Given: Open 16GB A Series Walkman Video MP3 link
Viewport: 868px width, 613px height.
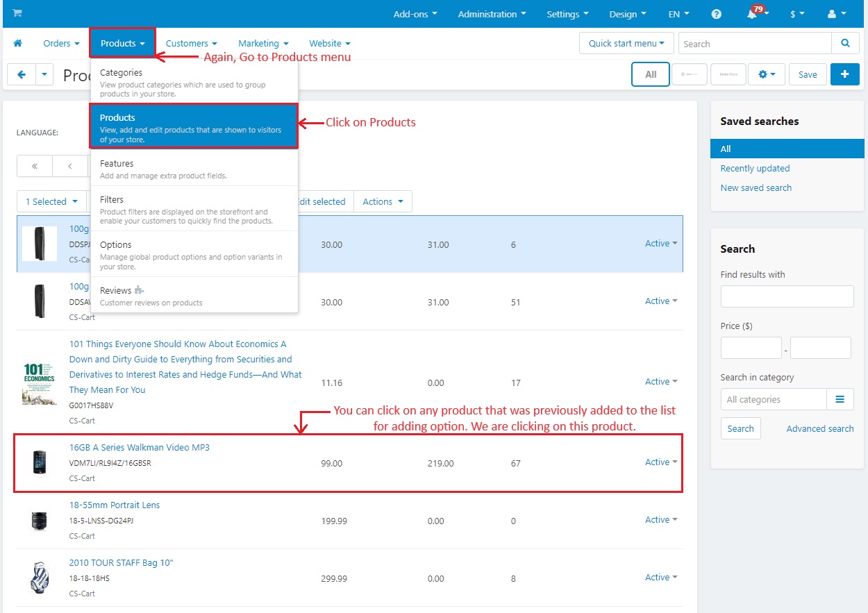Looking at the screenshot, I should (139, 447).
